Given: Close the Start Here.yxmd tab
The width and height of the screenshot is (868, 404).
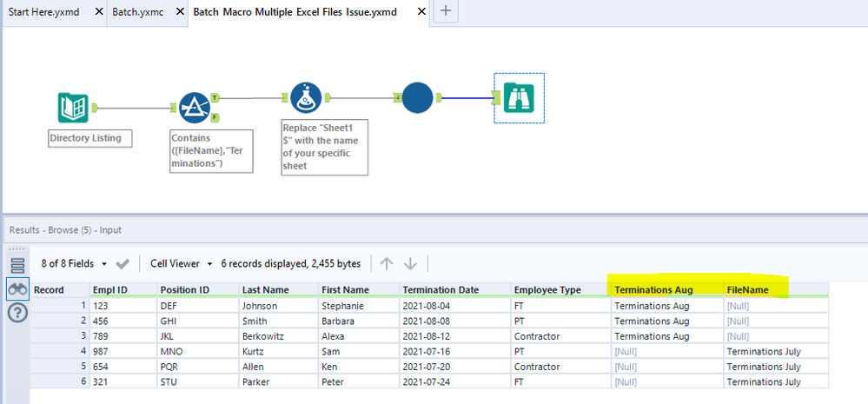Looking at the screenshot, I should [x=98, y=11].
